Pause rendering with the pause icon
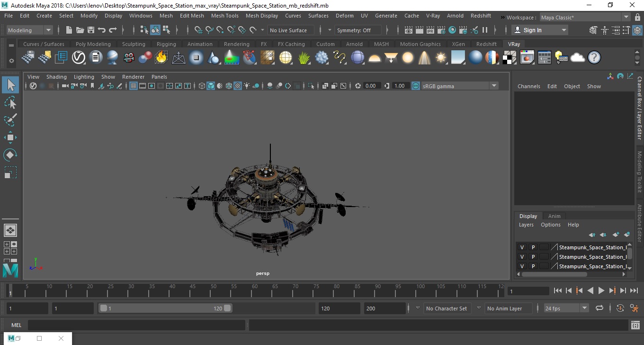This screenshot has height=345, width=644. tap(485, 30)
